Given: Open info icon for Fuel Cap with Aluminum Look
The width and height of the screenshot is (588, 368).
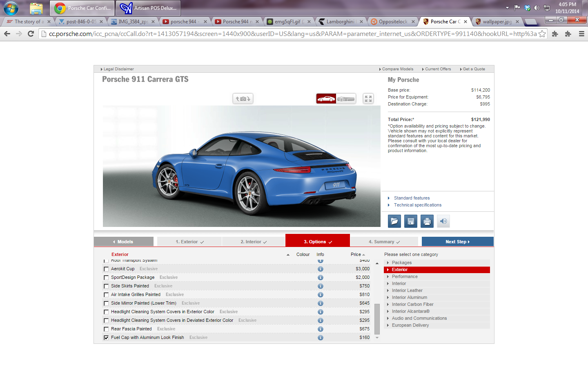Looking at the screenshot, I should coord(321,338).
